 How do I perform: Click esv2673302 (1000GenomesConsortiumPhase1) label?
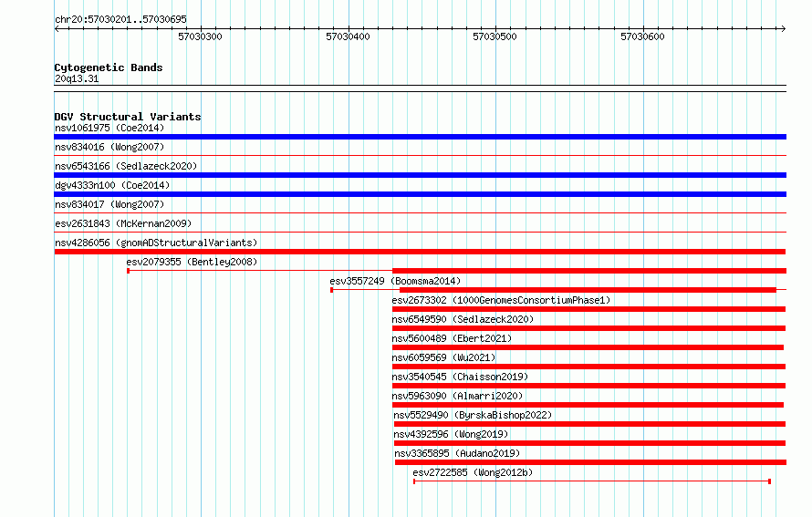tap(501, 300)
